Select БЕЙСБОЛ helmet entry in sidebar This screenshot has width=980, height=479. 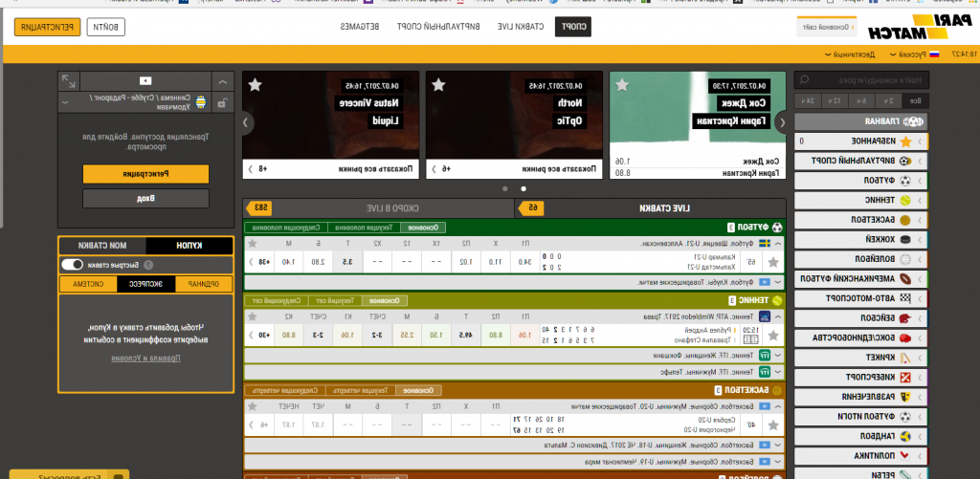tap(861, 317)
